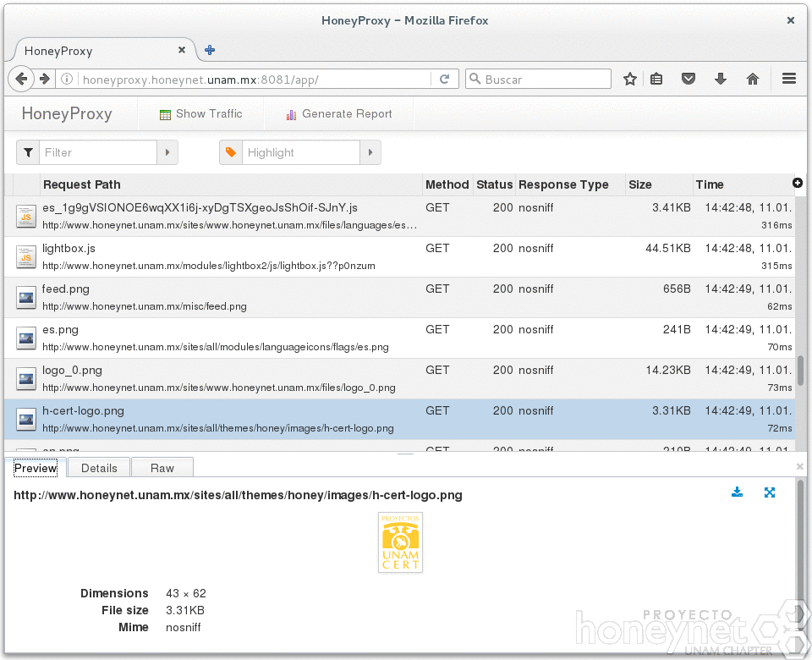This screenshot has height=660, width=812.
Task: Click the traffic list vertical scrollbar
Action: tap(800, 371)
